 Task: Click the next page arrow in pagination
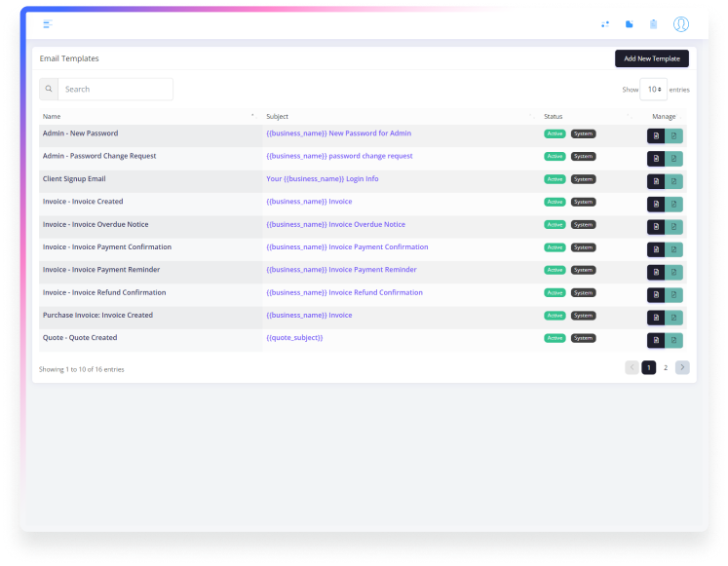[682, 368]
